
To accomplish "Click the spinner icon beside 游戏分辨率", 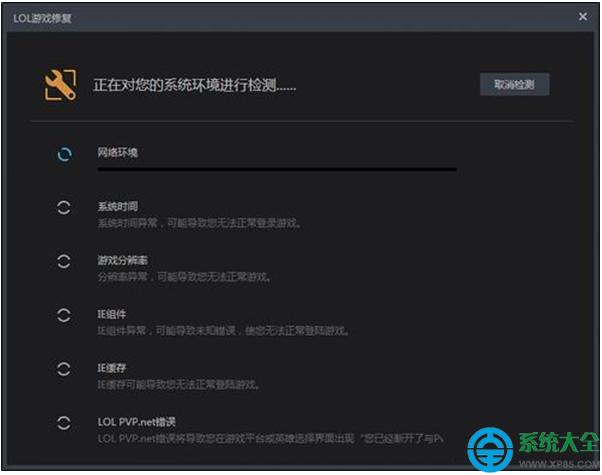I will pyautogui.click(x=63, y=261).
